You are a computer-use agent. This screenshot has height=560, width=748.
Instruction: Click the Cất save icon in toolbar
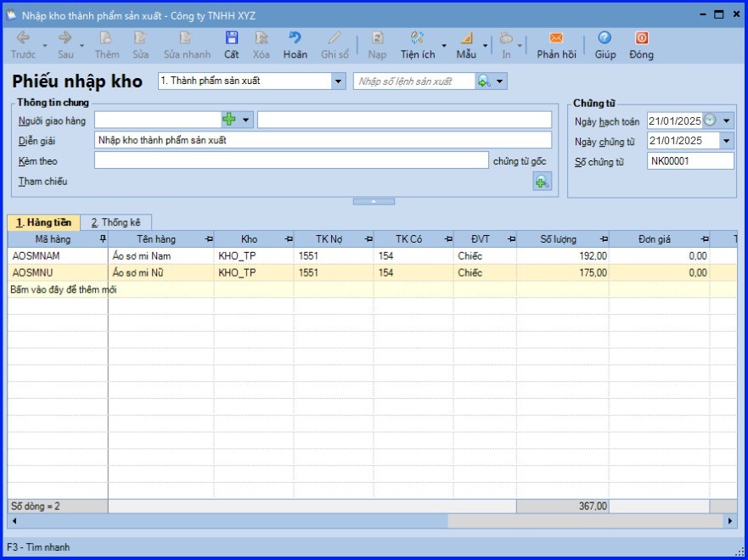tap(231, 38)
